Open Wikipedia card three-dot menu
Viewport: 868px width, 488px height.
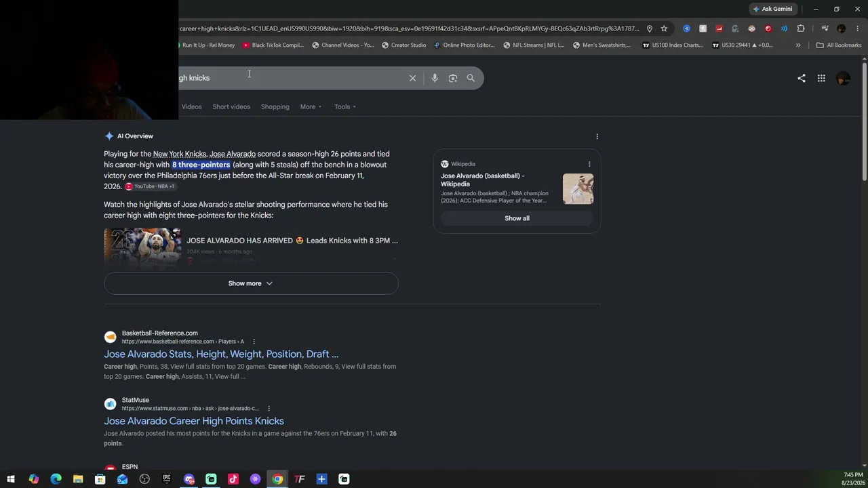(x=589, y=164)
